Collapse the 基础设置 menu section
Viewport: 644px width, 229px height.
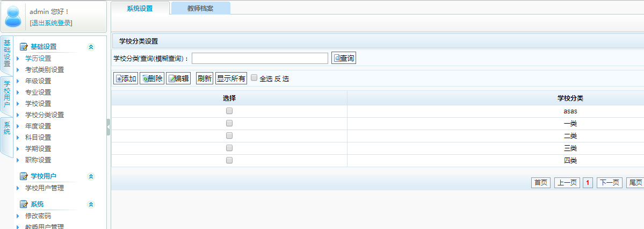91,47
